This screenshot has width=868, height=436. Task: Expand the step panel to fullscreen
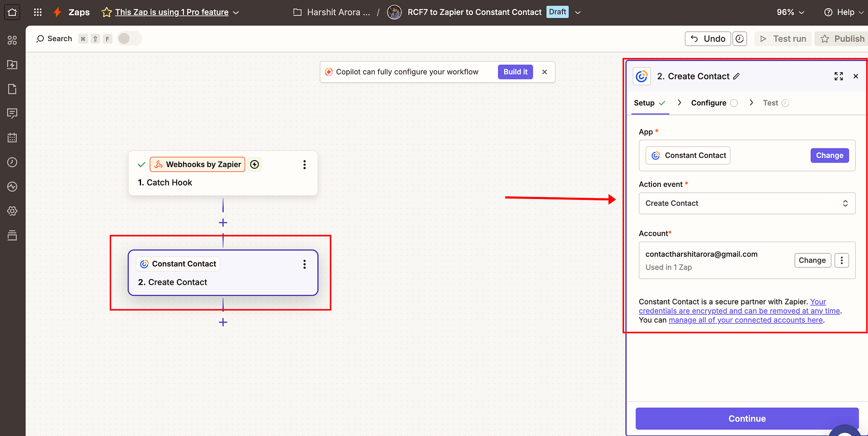(839, 76)
